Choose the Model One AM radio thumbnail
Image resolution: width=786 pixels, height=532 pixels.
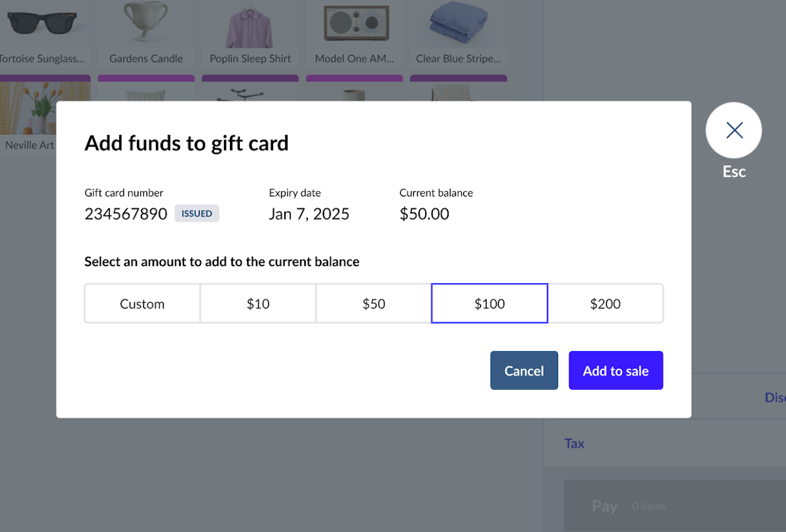tap(354, 23)
